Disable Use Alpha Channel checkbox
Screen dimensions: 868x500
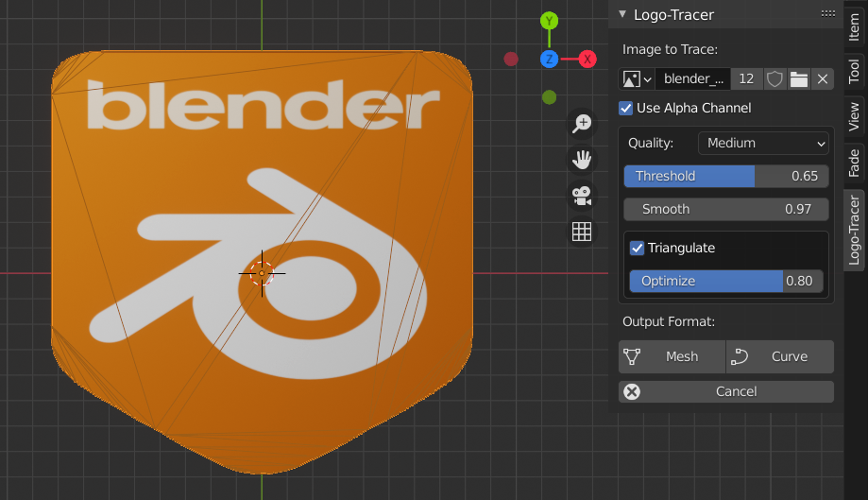(625, 108)
